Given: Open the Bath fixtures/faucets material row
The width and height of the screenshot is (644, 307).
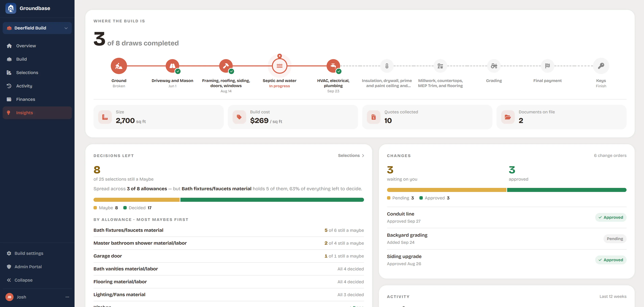Looking at the screenshot, I should pyautogui.click(x=228, y=230).
